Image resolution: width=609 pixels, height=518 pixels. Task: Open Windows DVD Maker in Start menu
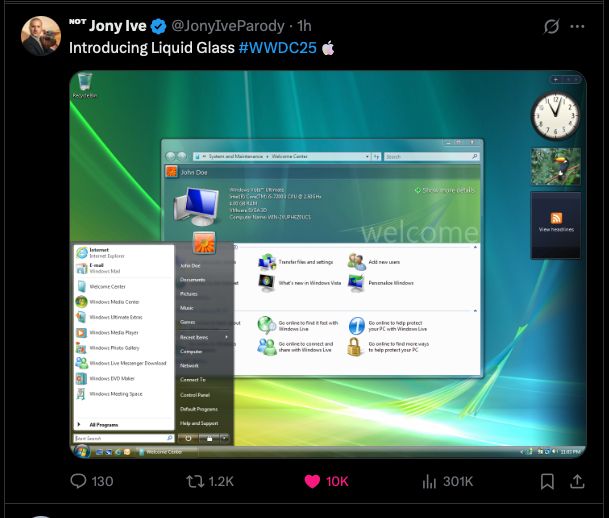click(123, 378)
